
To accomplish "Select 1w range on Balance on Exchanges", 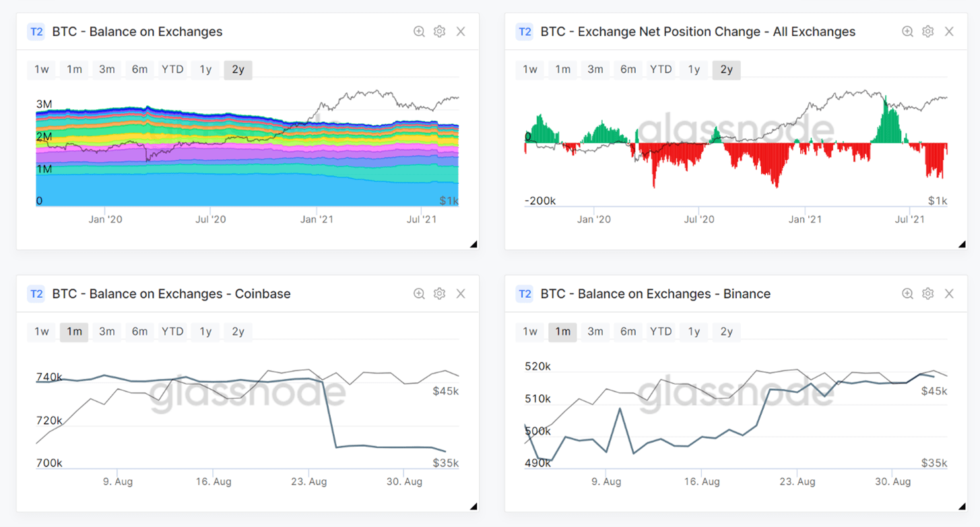I will coord(42,69).
